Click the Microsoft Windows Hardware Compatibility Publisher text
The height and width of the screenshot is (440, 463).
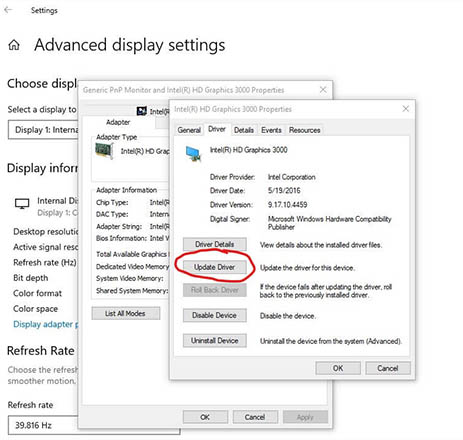pyautogui.click(x=330, y=223)
